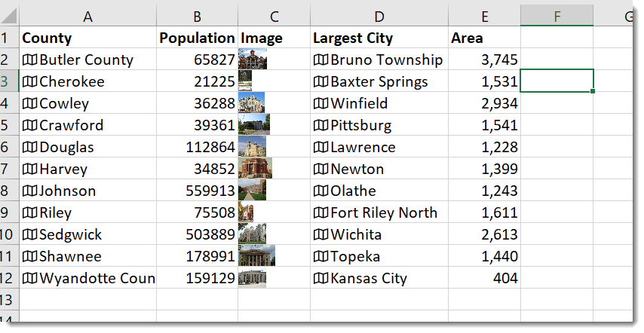The height and width of the screenshot is (333, 644).
Task: Open the map icon beside Shawnee
Action: click(29, 256)
